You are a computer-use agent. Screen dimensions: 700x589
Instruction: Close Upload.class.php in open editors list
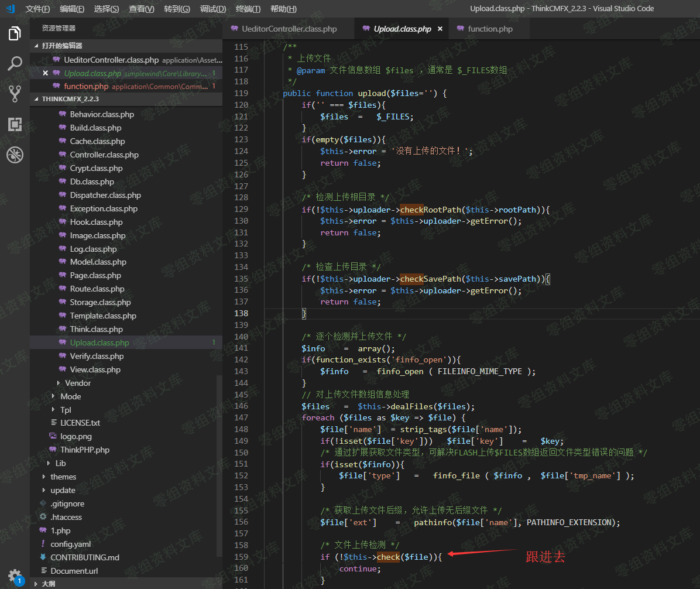[45, 73]
